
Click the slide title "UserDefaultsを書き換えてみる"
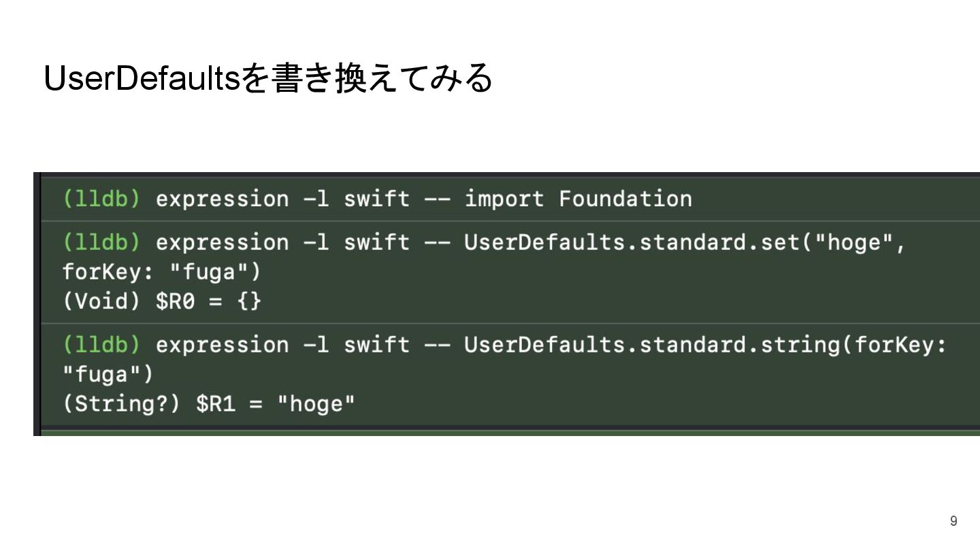click(x=267, y=79)
